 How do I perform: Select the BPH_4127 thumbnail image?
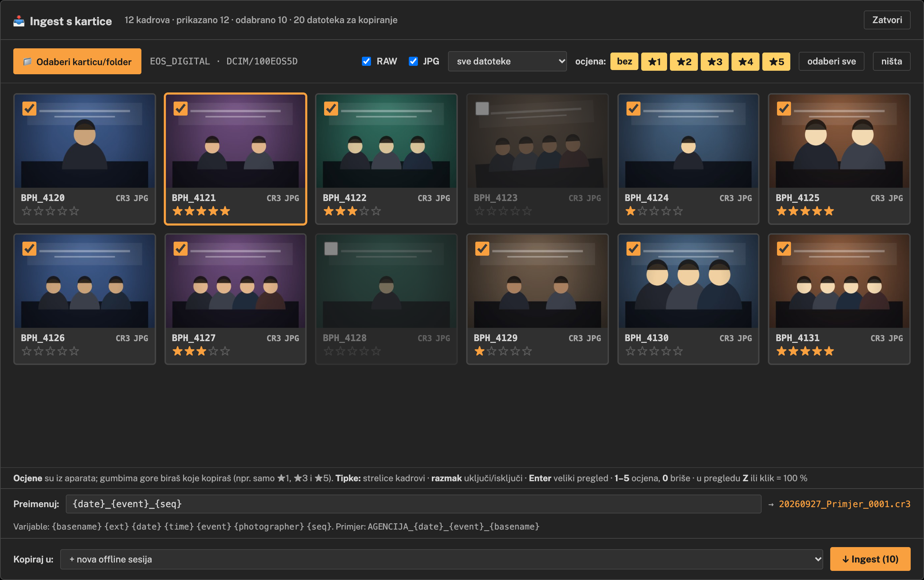coord(235,281)
